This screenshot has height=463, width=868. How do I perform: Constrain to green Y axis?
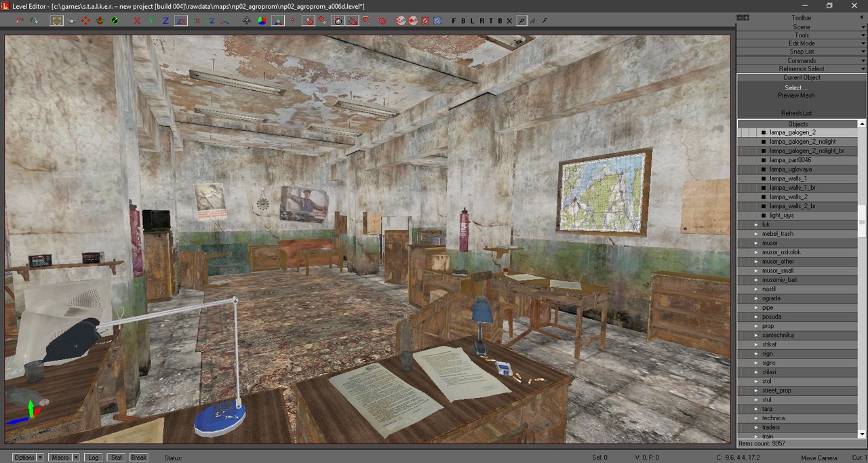pyautogui.click(x=151, y=21)
